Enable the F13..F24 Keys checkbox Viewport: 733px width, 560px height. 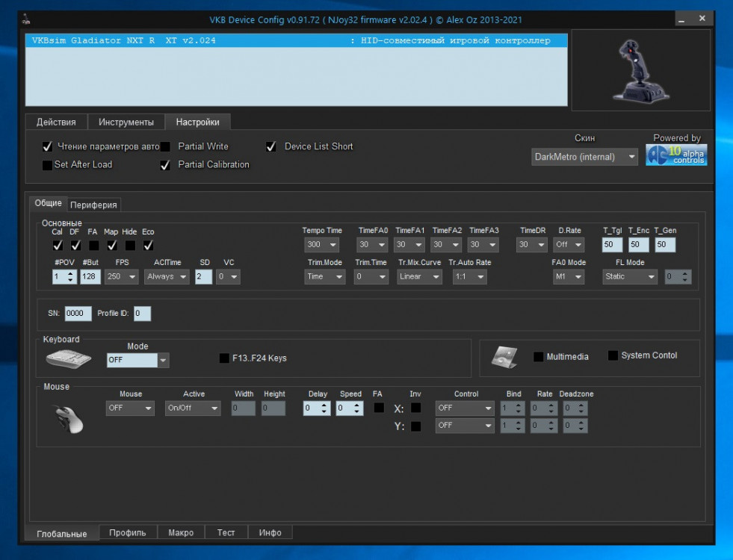pyautogui.click(x=224, y=358)
